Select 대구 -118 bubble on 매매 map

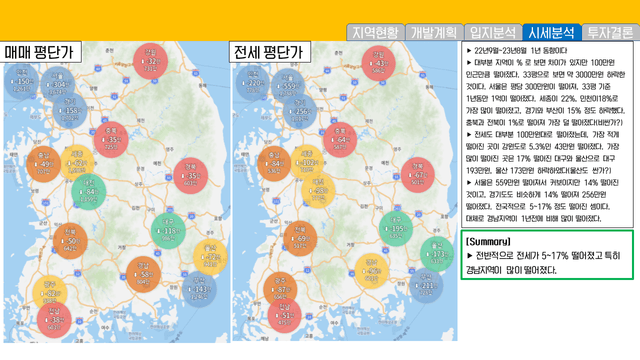click(x=169, y=231)
